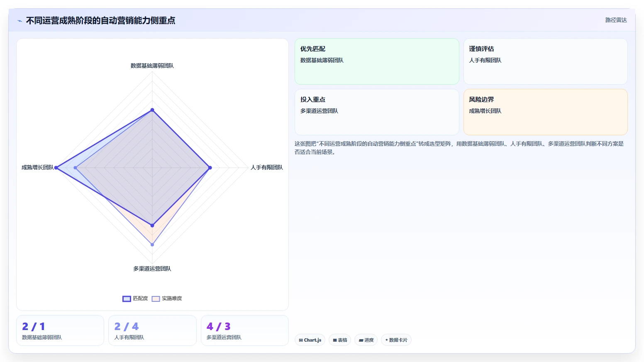Click the 路径雷达 label in header
The height and width of the screenshot is (362, 644).
point(616,20)
